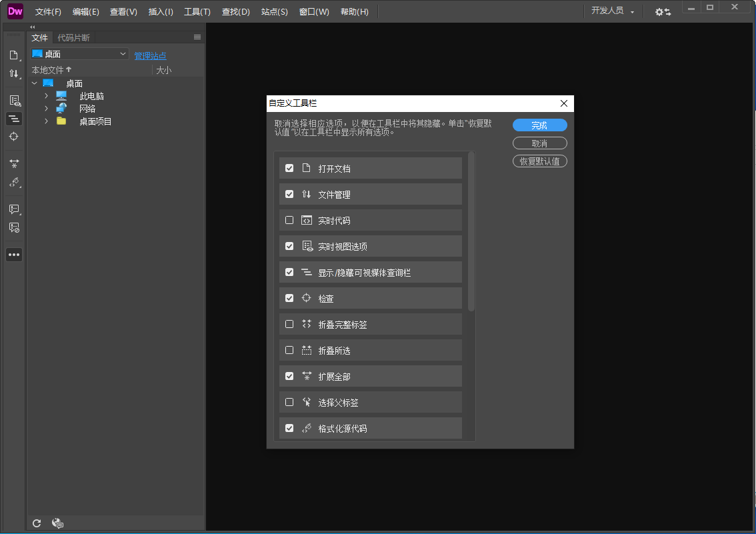Uncheck the 打开文档 checkbox
The width and height of the screenshot is (756, 534).
point(289,168)
